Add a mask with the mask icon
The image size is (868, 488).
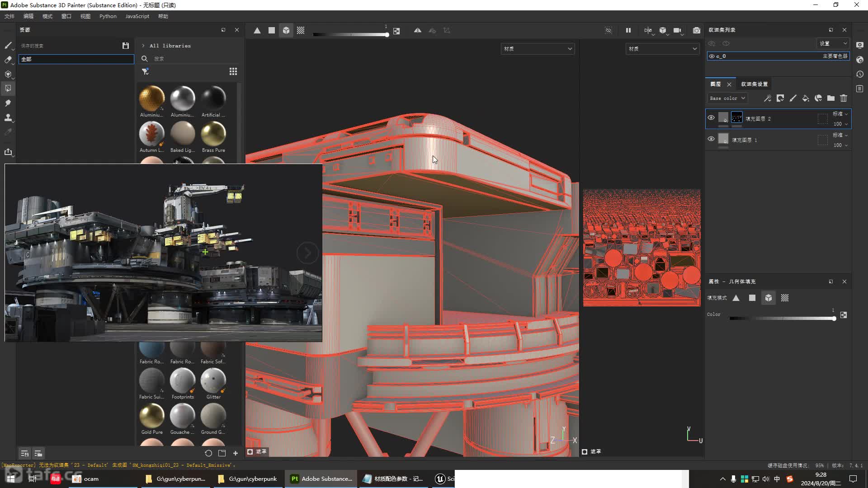point(780,98)
